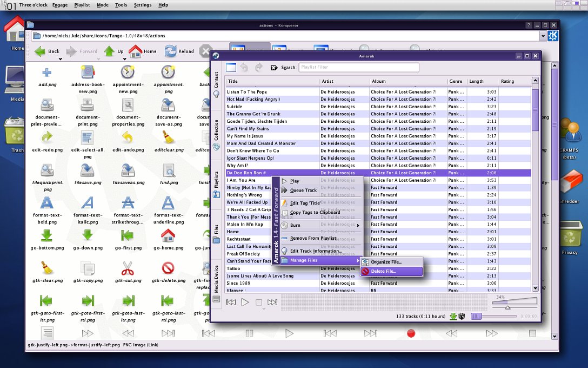588x368 pixels.
Task: Select the format-text-bold.png icon
Action: (x=47, y=203)
